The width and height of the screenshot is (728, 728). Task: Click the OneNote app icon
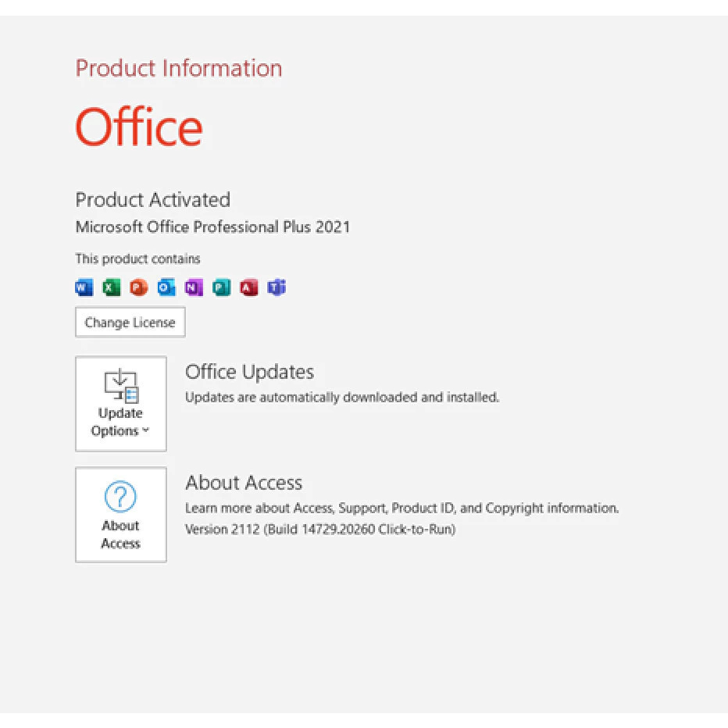coord(194,287)
